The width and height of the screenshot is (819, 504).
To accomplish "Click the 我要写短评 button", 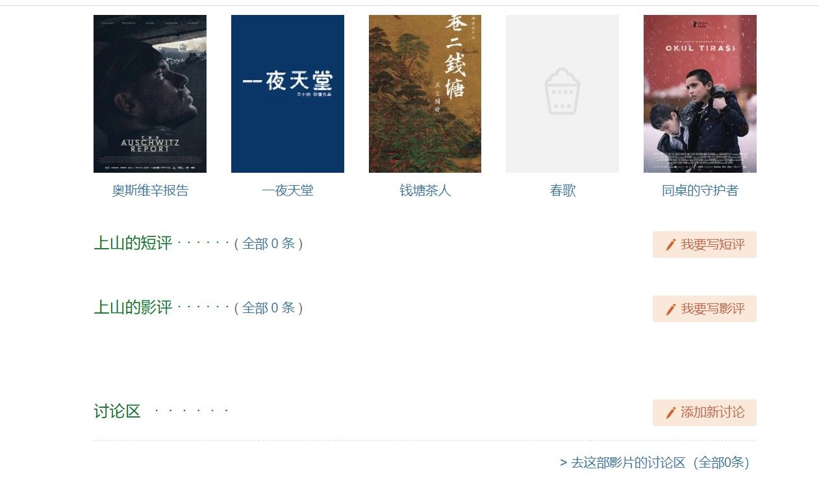I will pos(705,245).
